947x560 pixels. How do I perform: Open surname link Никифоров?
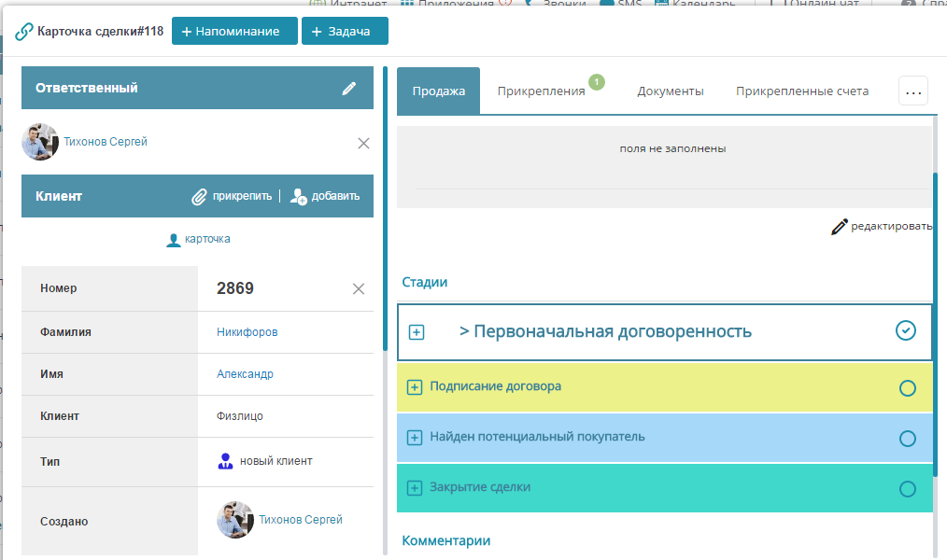coord(247,332)
